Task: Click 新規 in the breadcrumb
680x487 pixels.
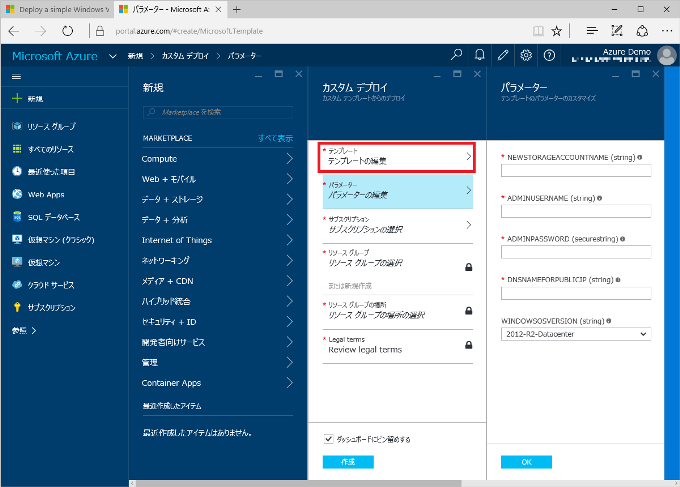Action: pos(135,56)
